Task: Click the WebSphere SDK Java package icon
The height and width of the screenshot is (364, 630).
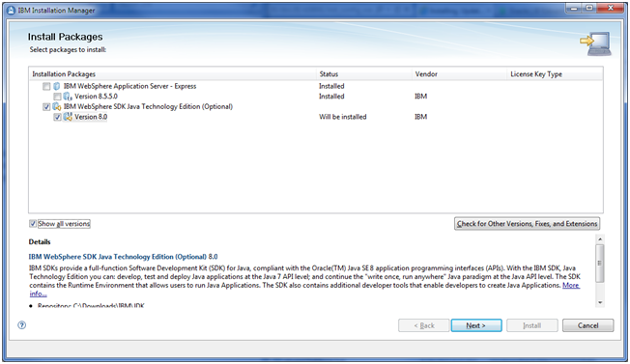Action: pyautogui.click(x=57, y=107)
